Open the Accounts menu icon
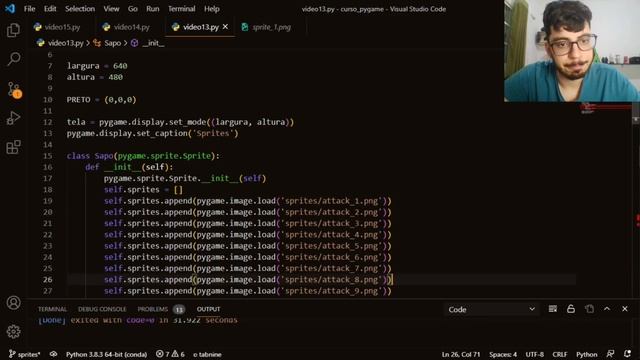The height and width of the screenshot is (360, 640). coord(13,303)
